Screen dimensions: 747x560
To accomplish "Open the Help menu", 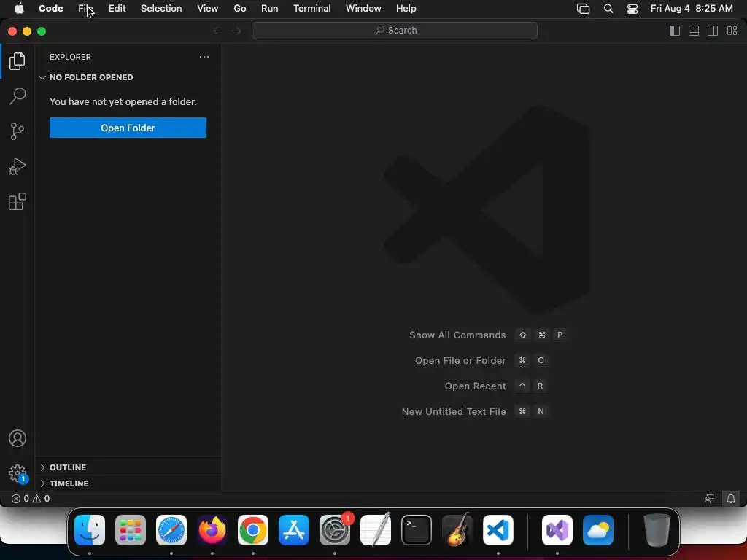I will coord(406,9).
